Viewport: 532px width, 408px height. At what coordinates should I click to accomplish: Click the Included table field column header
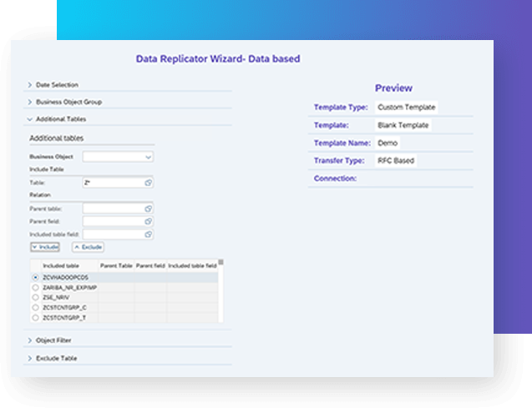[x=192, y=265]
